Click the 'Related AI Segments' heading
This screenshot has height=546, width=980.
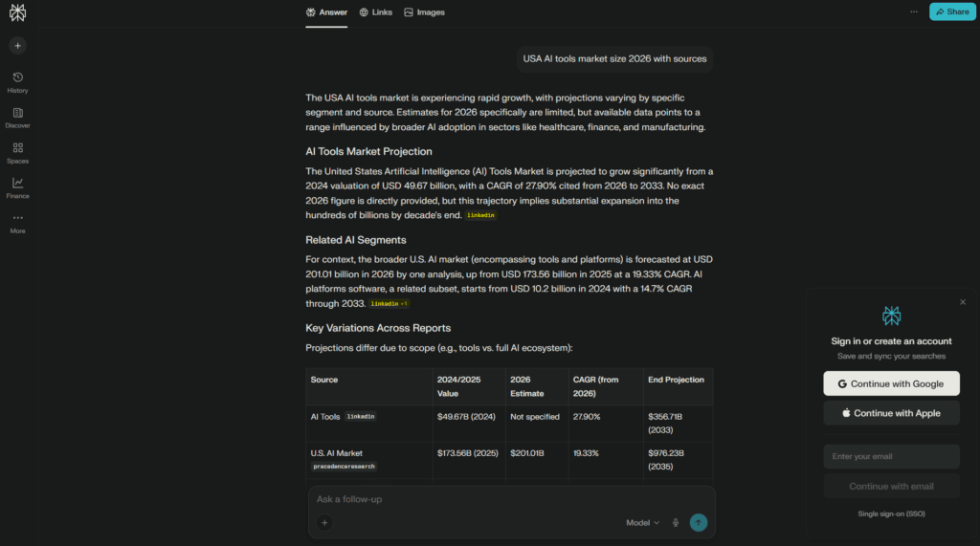(356, 240)
